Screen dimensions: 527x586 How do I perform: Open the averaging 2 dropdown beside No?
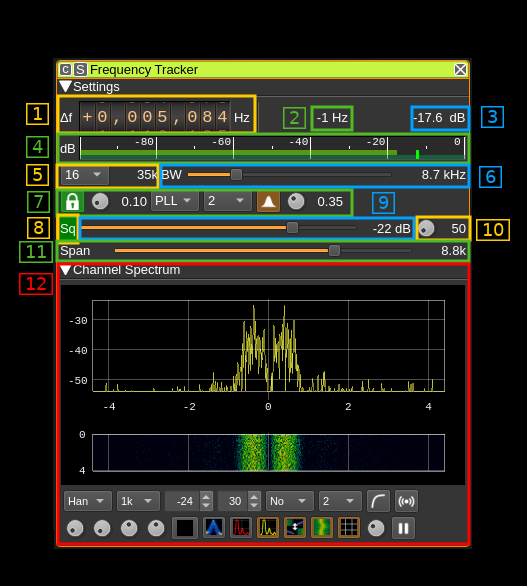click(x=340, y=501)
